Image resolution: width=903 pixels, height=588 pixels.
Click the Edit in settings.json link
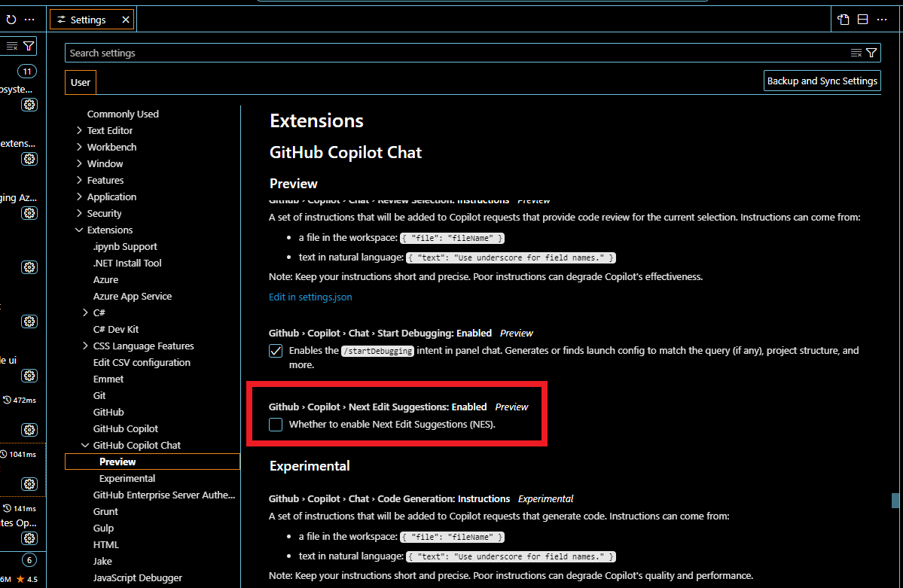310,297
